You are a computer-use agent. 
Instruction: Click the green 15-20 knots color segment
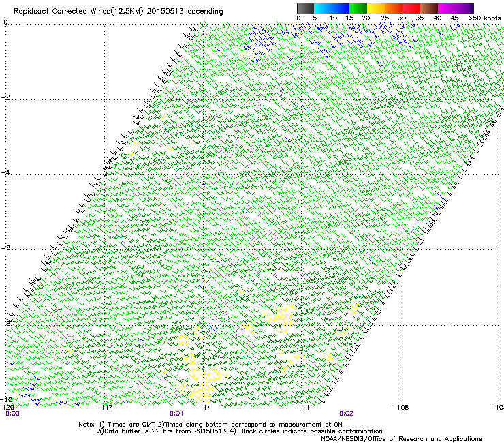(358, 8)
